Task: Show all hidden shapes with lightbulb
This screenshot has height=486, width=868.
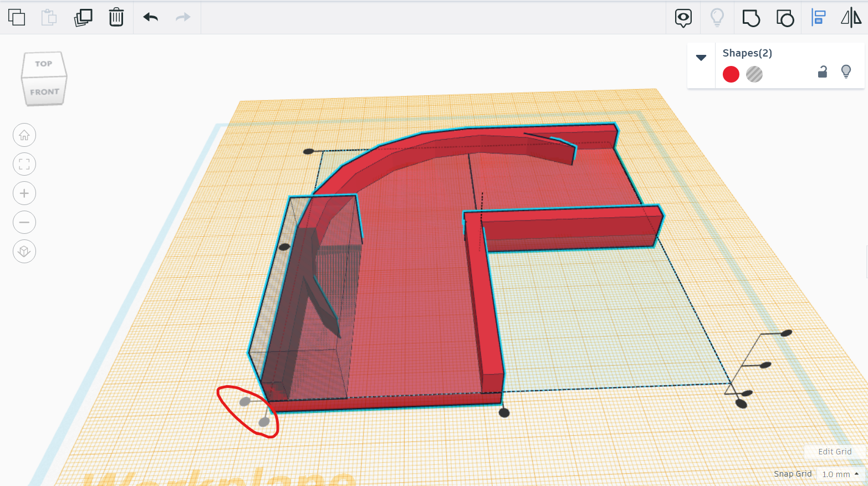Action: [717, 18]
